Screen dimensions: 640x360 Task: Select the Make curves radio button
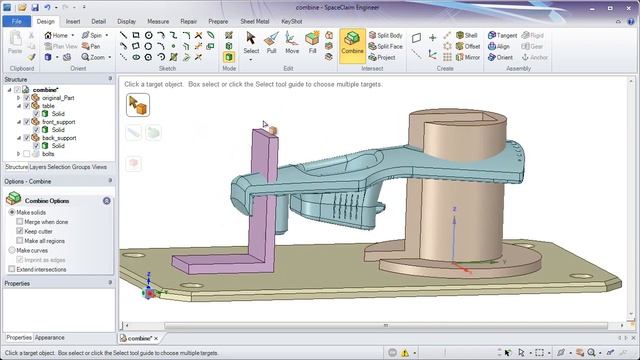click(12, 250)
